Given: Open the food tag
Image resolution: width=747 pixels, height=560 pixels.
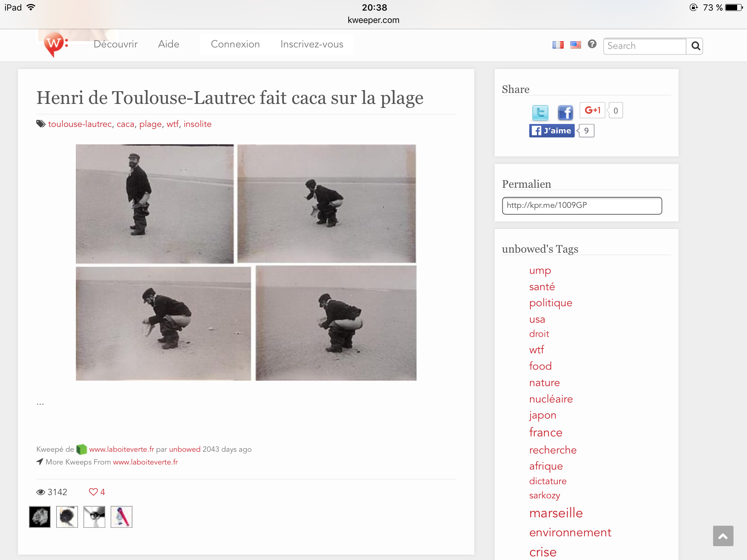Looking at the screenshot, I should 541,366.
